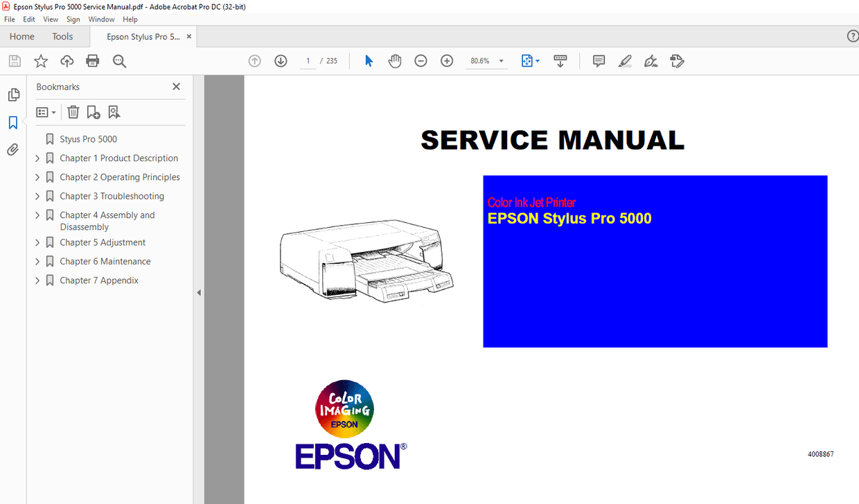
Task: Select the Hand tool in the toolbar
Action: (395, 61)
